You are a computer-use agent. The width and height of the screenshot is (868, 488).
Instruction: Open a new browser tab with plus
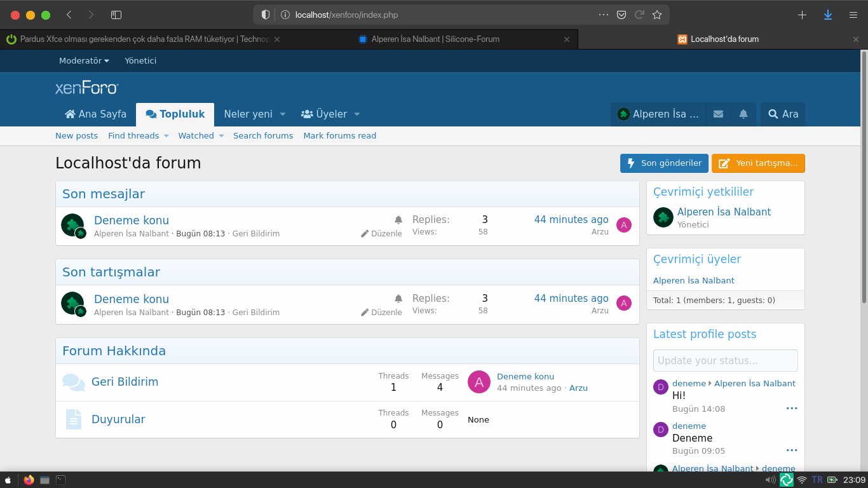802,15
